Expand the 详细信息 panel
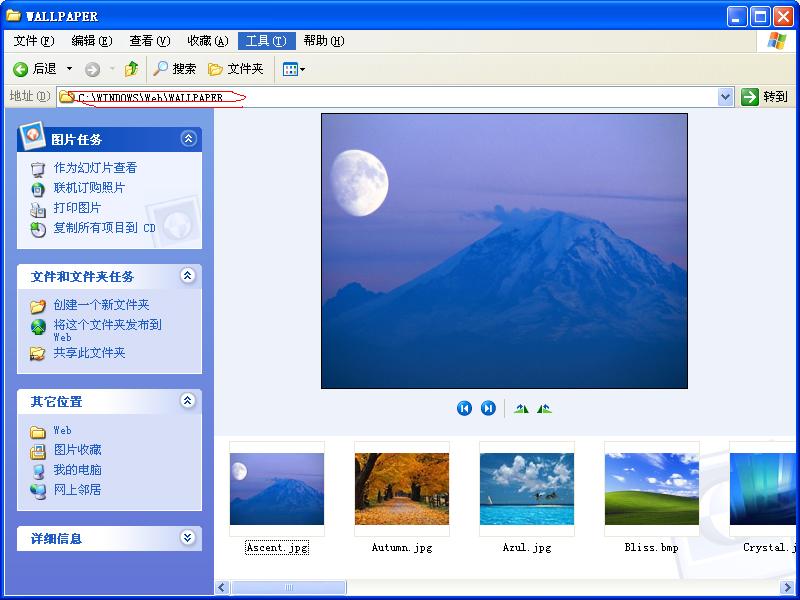The width and height of the screenshot is (800, 600). click(187, 538)
